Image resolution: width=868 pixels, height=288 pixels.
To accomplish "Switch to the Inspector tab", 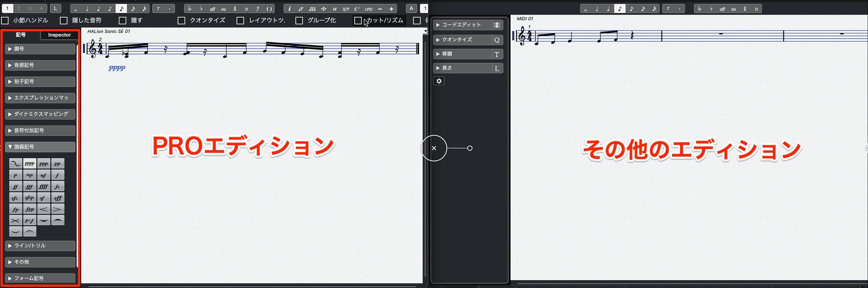I will point(59,35).
